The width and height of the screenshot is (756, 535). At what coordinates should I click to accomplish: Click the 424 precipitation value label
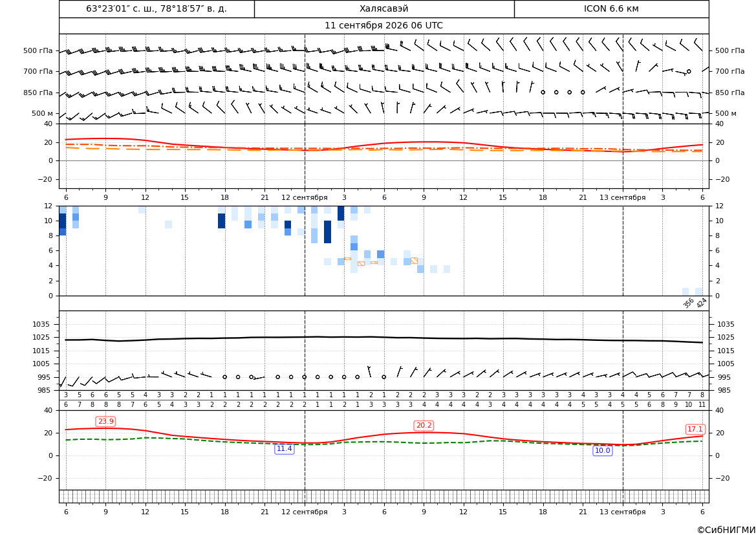click(702, 303)
